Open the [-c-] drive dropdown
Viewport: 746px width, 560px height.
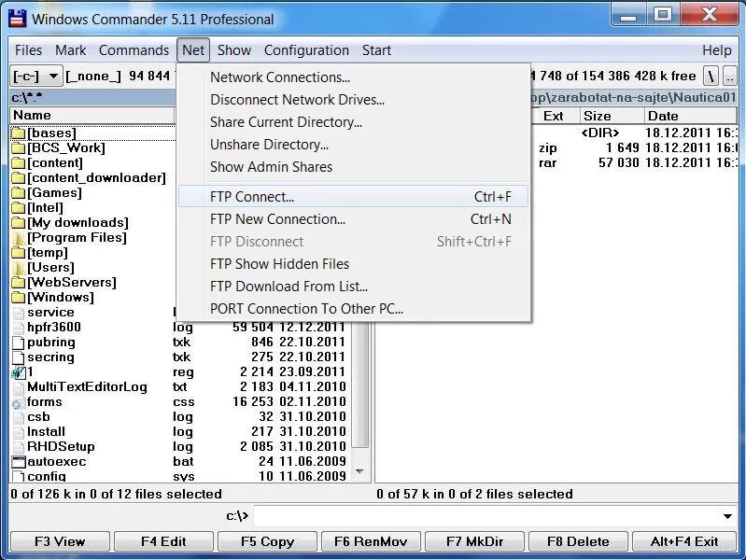(36, 77)
